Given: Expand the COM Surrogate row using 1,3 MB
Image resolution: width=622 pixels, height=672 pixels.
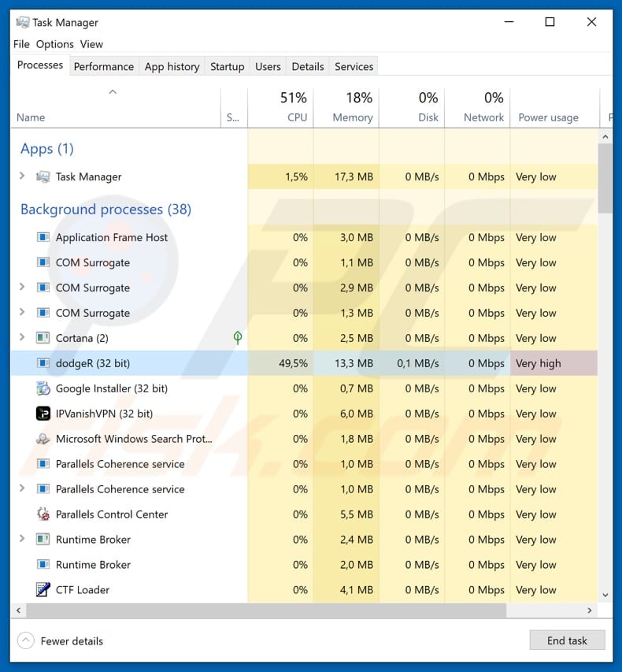Looking at the screenshot, I should (x=22, y=312).
